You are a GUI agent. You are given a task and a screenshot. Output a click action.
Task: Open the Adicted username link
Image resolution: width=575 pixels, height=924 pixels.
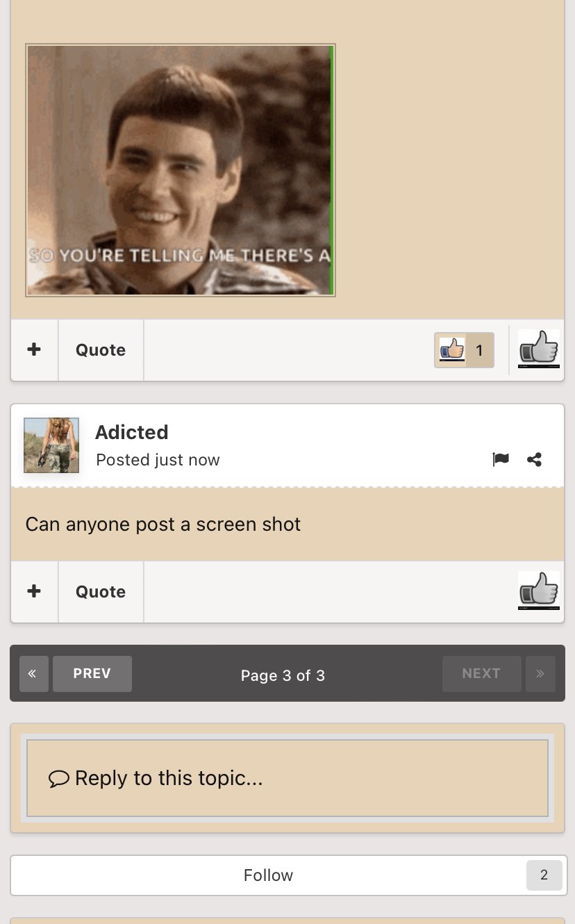pos(131,432)
